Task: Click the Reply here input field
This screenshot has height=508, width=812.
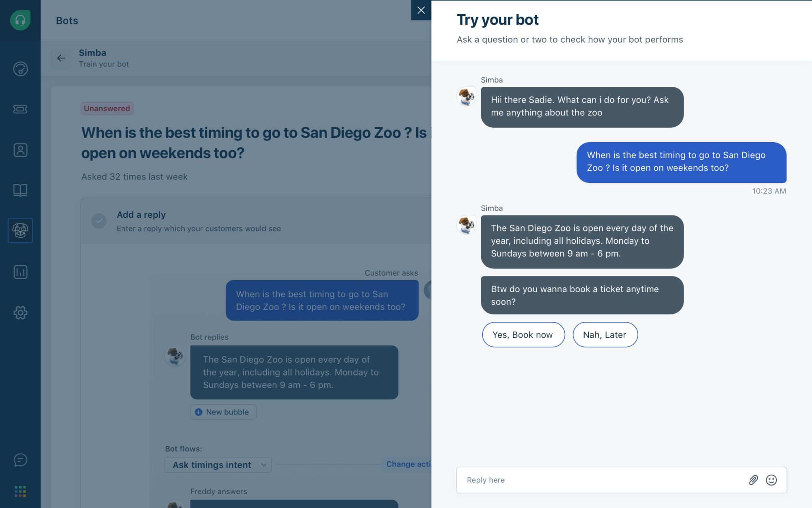Action: coord(589,480)
